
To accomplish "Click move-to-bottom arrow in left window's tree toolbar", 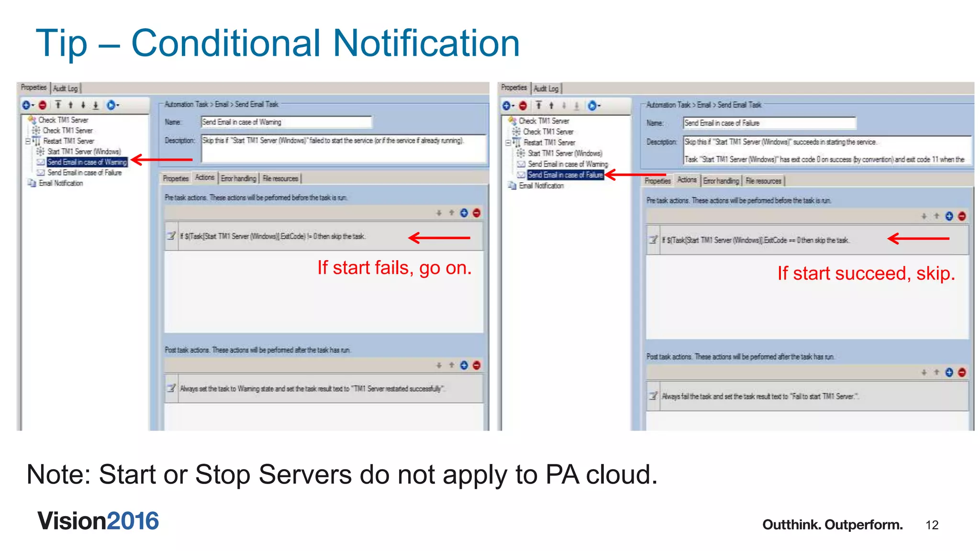I will [95, 105].
